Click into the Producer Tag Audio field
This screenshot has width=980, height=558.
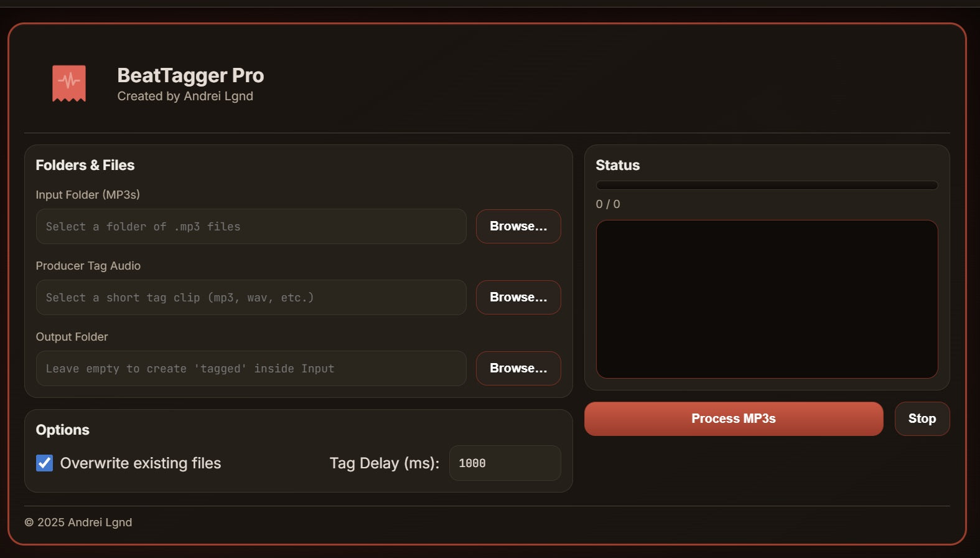251,298
